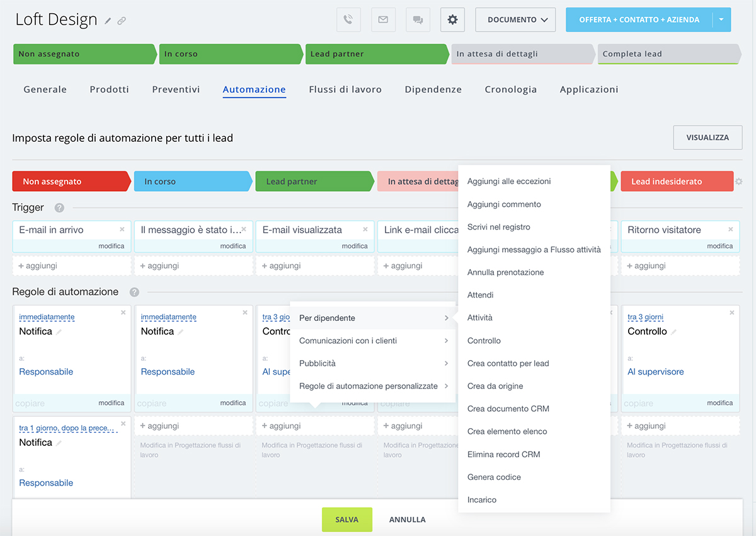Delete the Controllo rule in the Lead indesiderato column
This screenshot has width=756, height=536.
732,312
